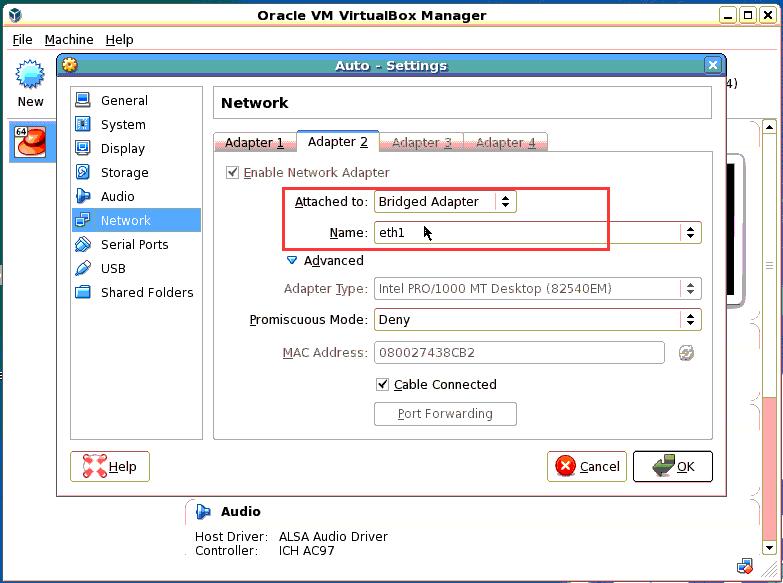The image size is (783, 583).
Task: Click the Help button in Settings dialog
Action: 110,466
